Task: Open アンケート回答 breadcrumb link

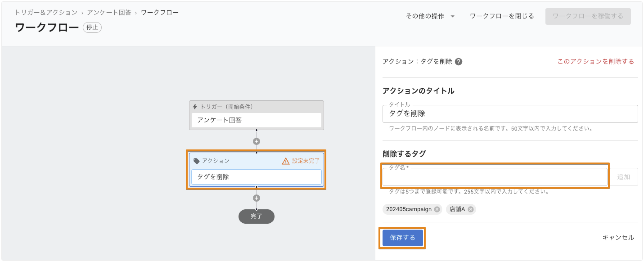Action: [x=109, y=13]
